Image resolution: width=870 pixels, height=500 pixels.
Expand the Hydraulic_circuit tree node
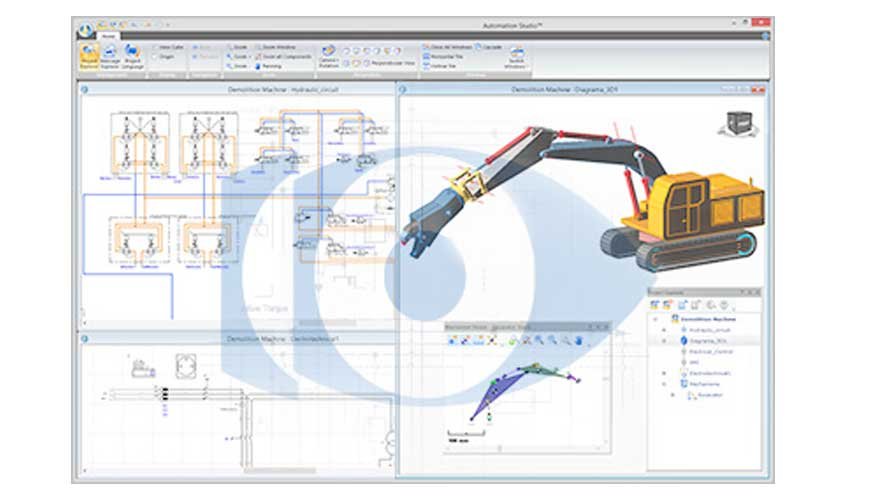tap(664, 330)
